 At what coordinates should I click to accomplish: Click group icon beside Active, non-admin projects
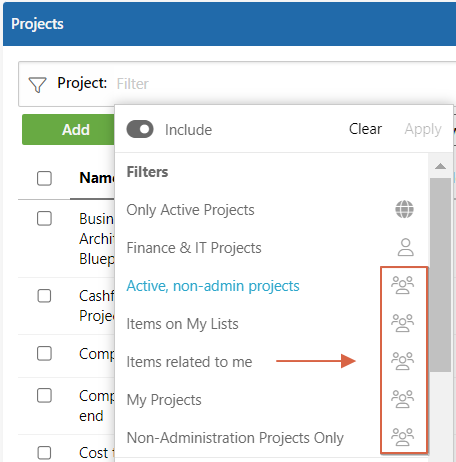[x=403, y=285]
